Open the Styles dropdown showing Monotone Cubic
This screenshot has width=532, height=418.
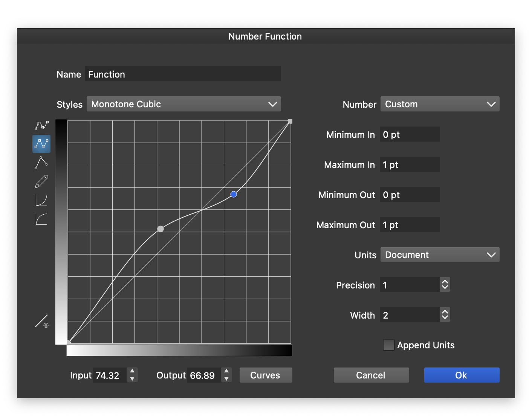(184, 104)
